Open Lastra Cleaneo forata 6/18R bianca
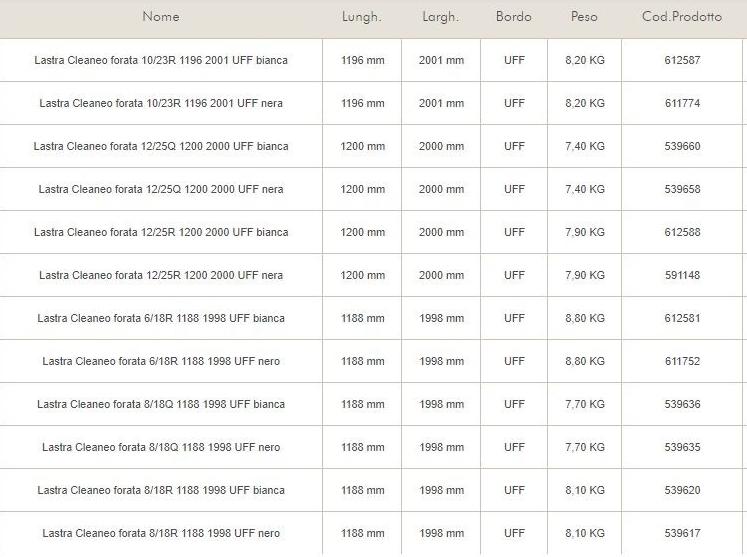The image size is (747, 557). coord(161,319)
